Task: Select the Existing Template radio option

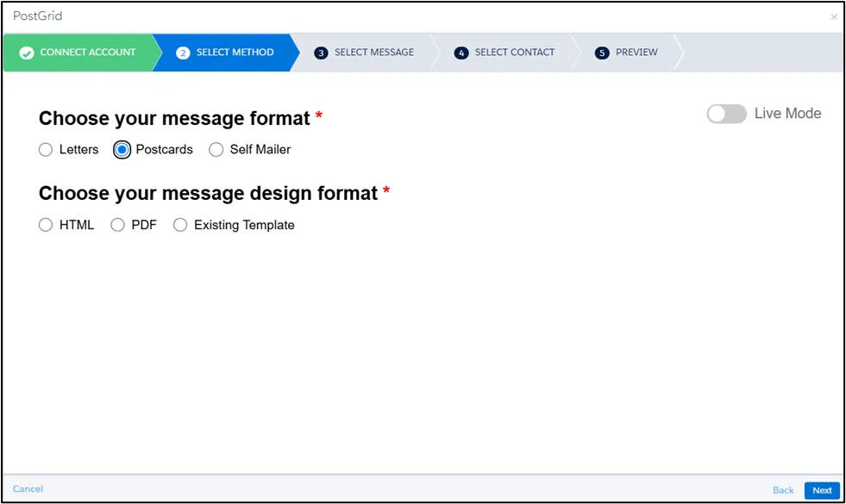Action: [x=180, y=226]
